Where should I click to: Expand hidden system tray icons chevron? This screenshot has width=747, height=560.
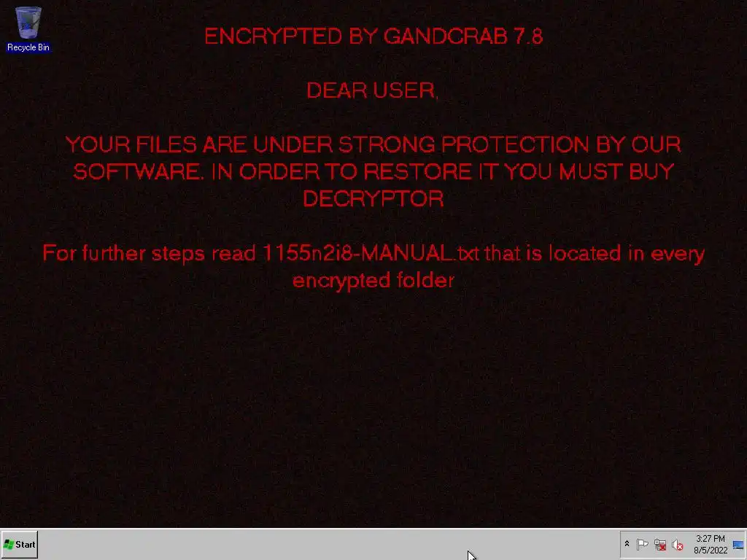[x=627, y=544]
